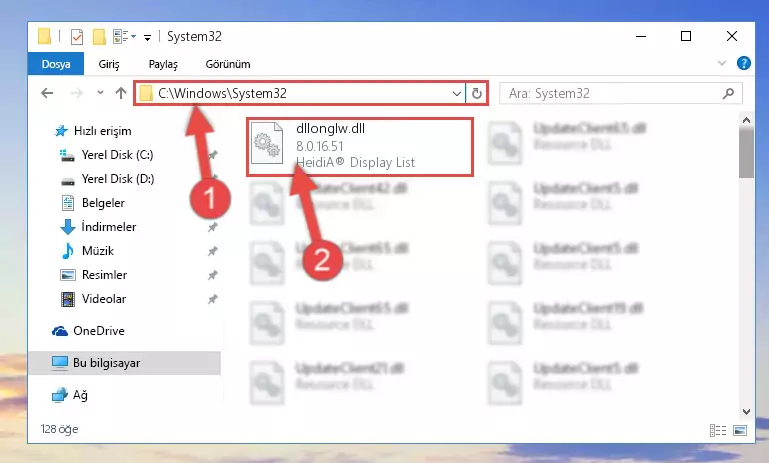Select Yerel Disk (C:) in sidebar
This screenshot has width=769, height=463.
tap(117, 155)
